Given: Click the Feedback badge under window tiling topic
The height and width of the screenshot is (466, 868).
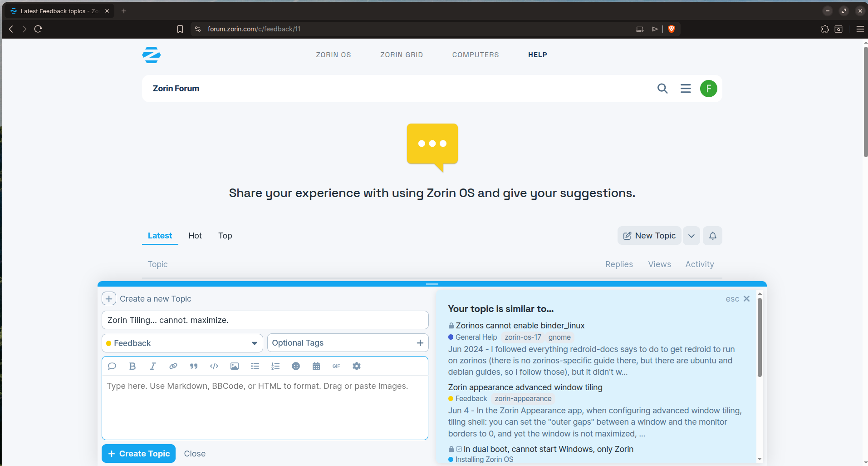Looking at the screenshot, I should [467, 399].
